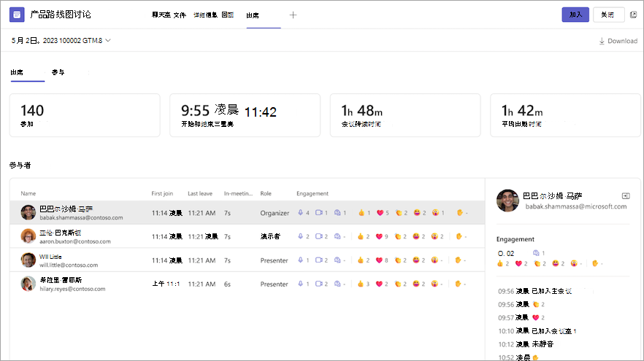Click Will Little avatar photo

click(x=28, y=260)
